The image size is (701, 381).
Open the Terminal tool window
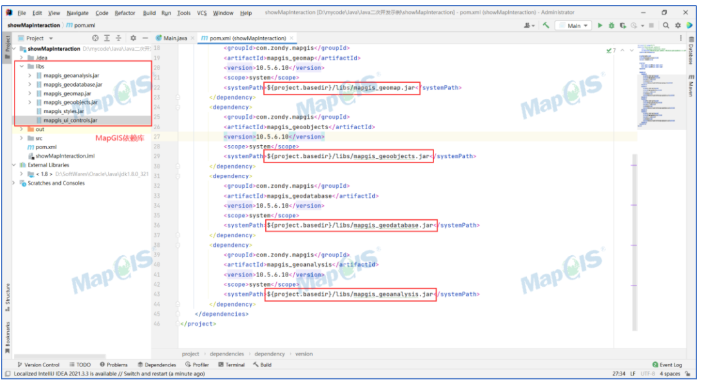point(231,364)
